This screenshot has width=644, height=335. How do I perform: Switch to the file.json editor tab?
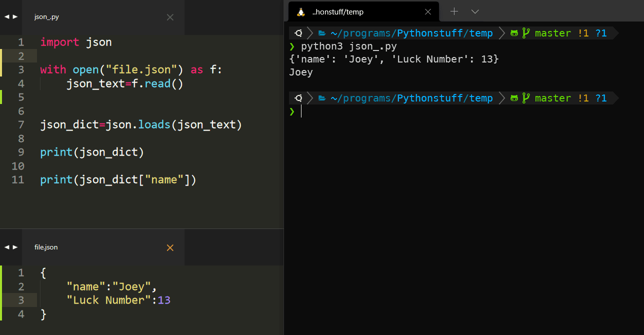point(46,247)
